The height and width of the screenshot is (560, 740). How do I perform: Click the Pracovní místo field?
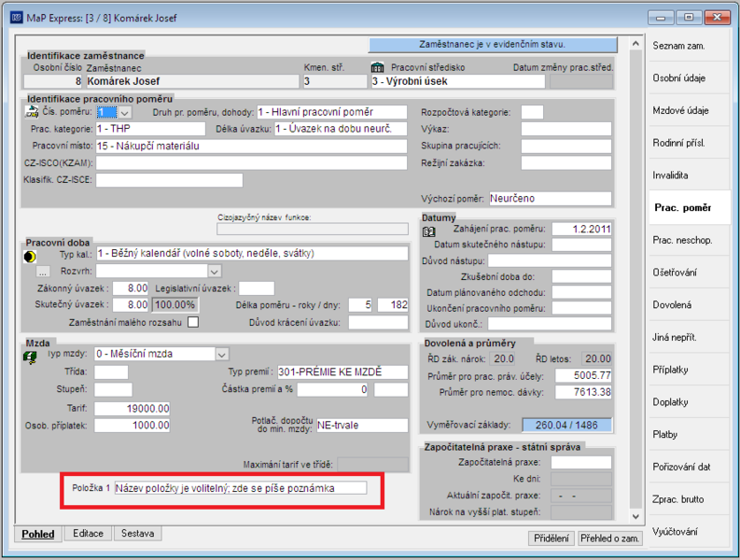[251, 147]
